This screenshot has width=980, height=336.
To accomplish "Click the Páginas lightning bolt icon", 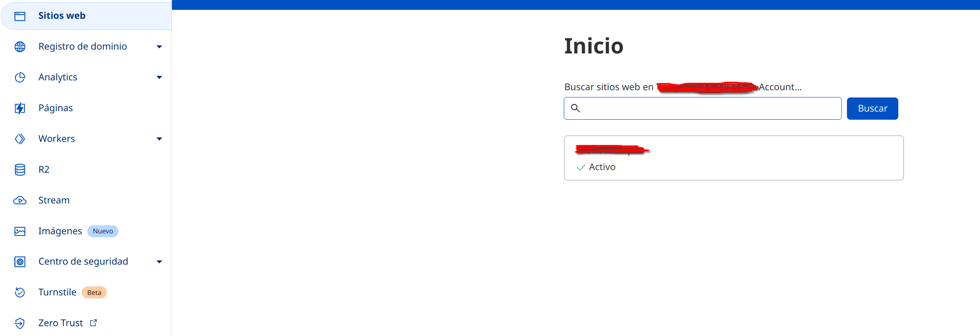I will pos(20,108).
